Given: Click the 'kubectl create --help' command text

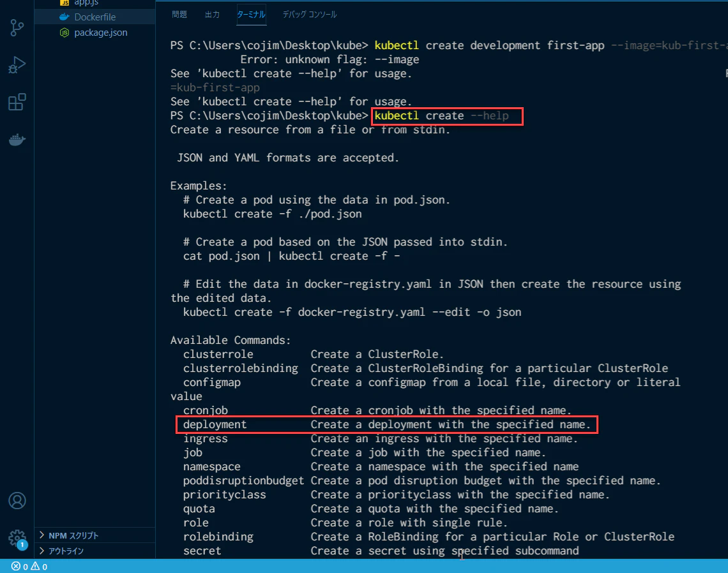Looking at the screenshot, I should tap(441, 115).
